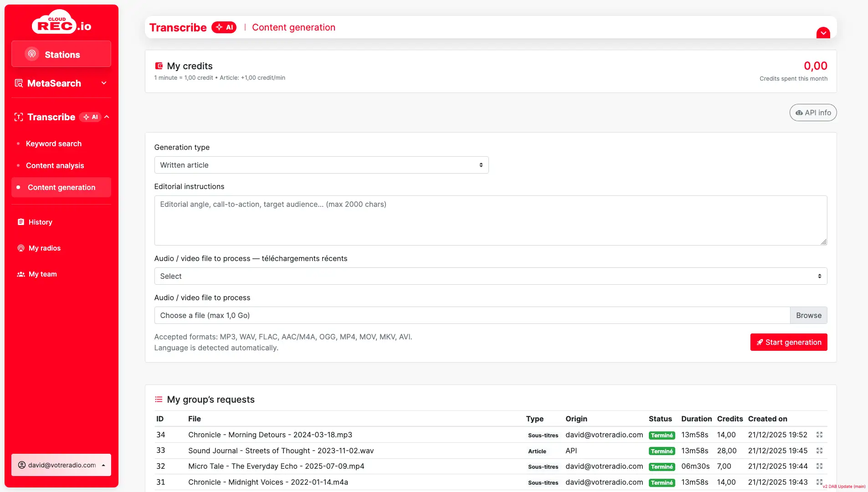
Task: Expand row 32 Micro Tale details
Action: [x=819, y=466]
